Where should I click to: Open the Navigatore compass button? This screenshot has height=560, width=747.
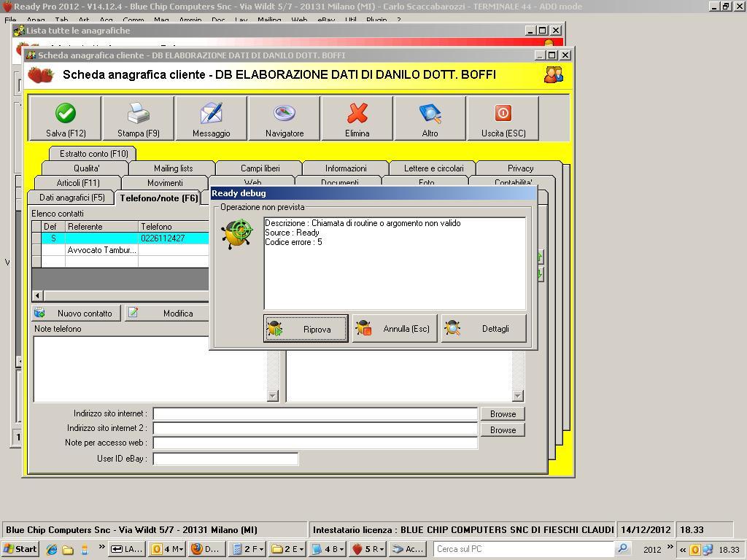(x=285, y=118)
